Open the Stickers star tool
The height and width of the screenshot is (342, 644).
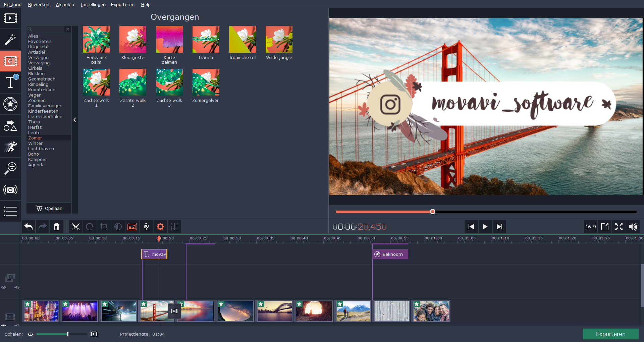point(10,104)
